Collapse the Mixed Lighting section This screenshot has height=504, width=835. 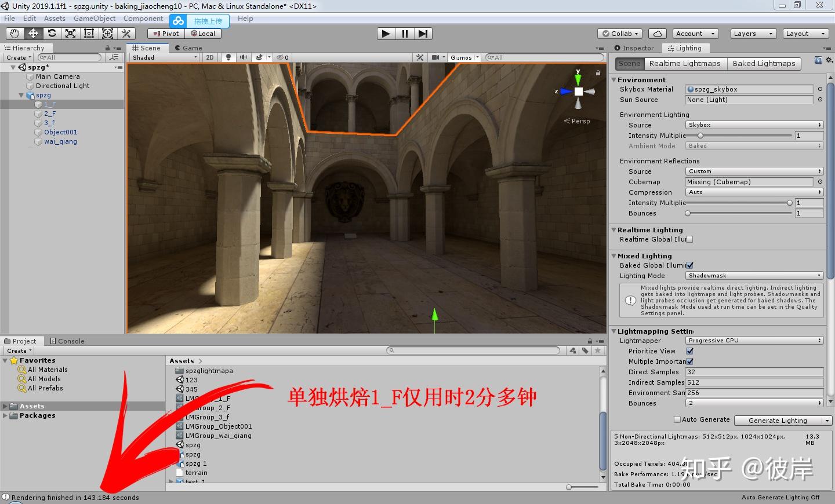pyautogui.click(x=614, y=256)
